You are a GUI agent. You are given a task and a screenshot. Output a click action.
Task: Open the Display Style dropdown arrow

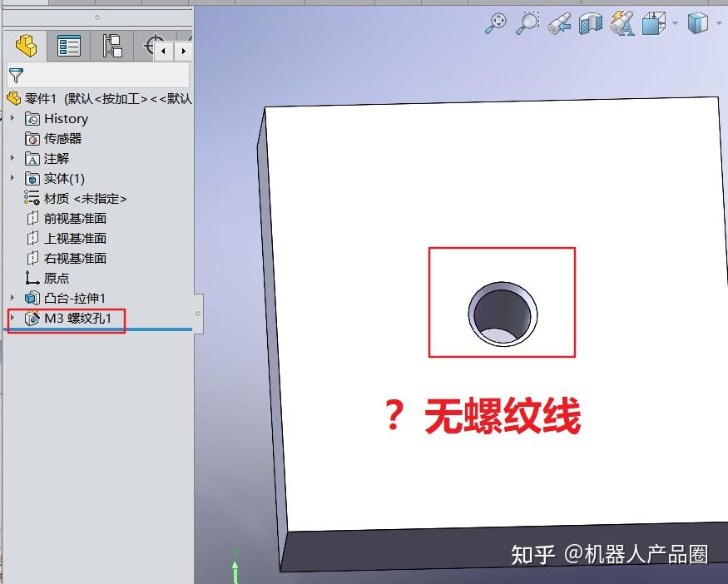(717, 23)
